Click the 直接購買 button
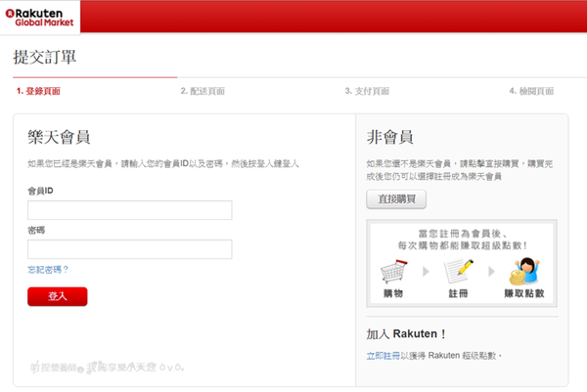 [396, 199]
